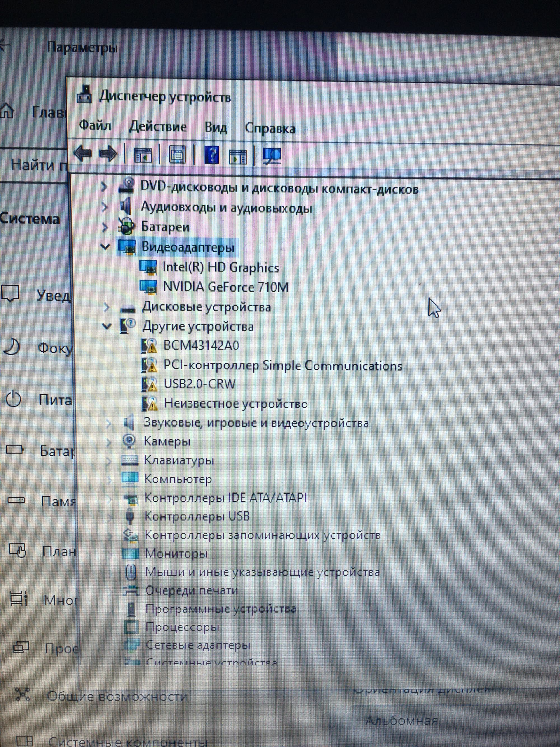The height and width of the screenshot is (747, 560).
Task: Open the Файл menu
Action: [95, 125]
